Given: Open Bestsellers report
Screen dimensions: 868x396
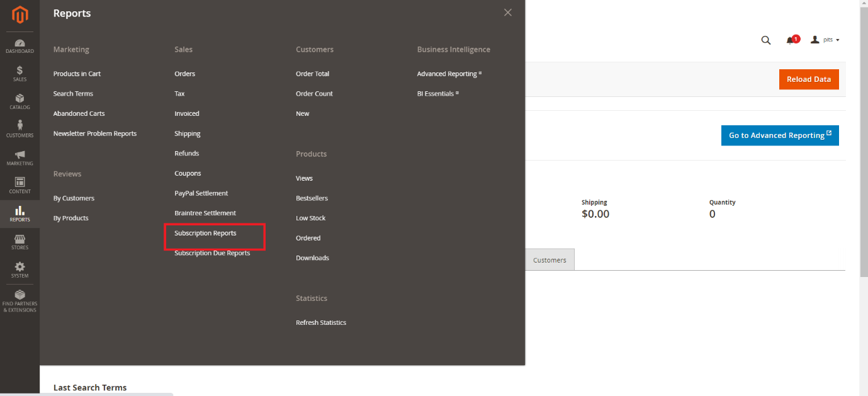Looking at the screenshot, I should click(312, 198).
